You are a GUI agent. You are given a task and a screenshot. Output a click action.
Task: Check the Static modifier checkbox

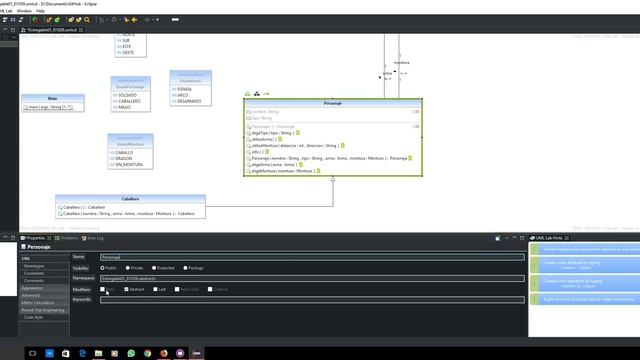coord(102,289)
